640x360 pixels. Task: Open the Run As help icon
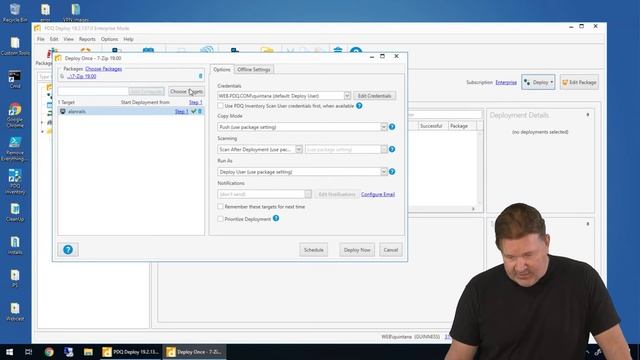pyautogui.click(x=392, y=172)
